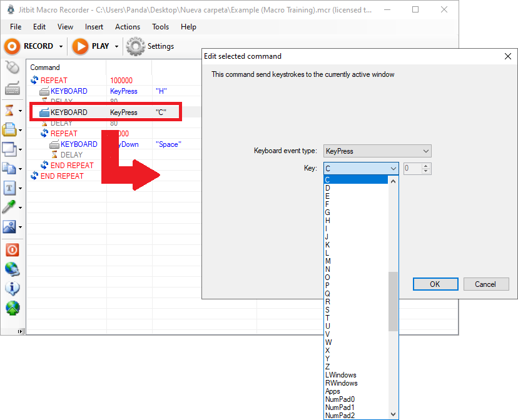Click the globe open website icon
Screen dimensions: 518x420
13,269
